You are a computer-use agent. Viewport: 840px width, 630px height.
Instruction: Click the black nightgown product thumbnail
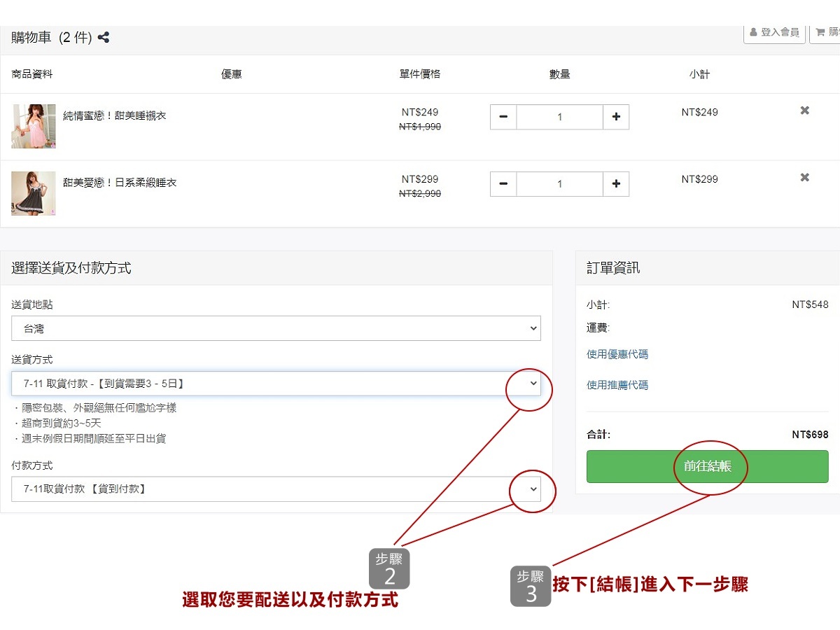coord(34,193)
